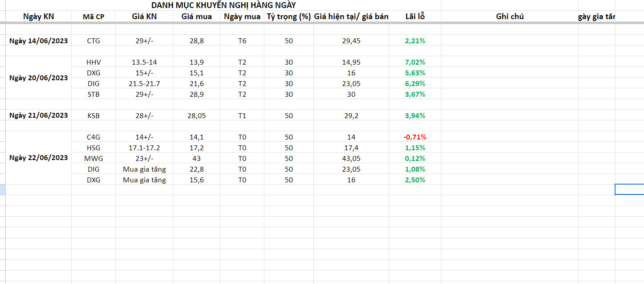Viewport: 644px width, 284px height.
Task: Select the CTG ticker cell
Action: (93, 41)
